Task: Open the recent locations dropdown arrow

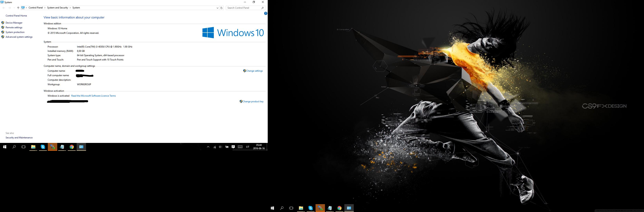Action: tap(14, 8)
